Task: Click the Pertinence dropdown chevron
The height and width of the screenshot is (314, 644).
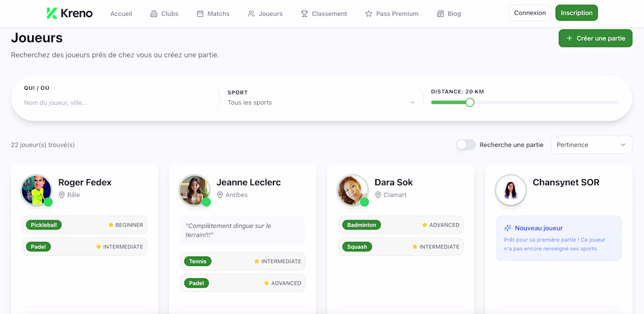Action: pyautogui.click(x=623, y=145)
